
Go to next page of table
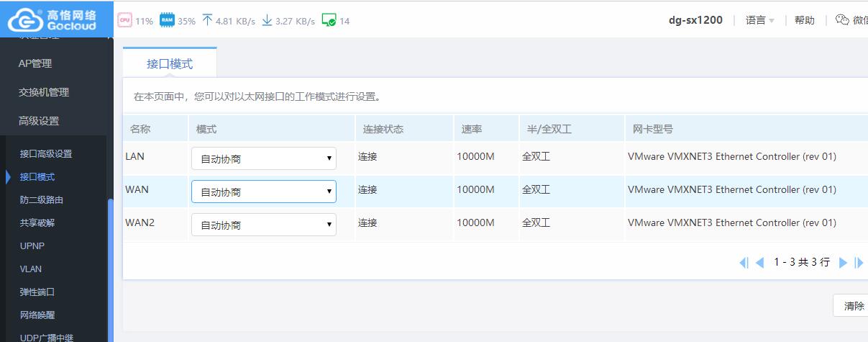click(843, 263)
